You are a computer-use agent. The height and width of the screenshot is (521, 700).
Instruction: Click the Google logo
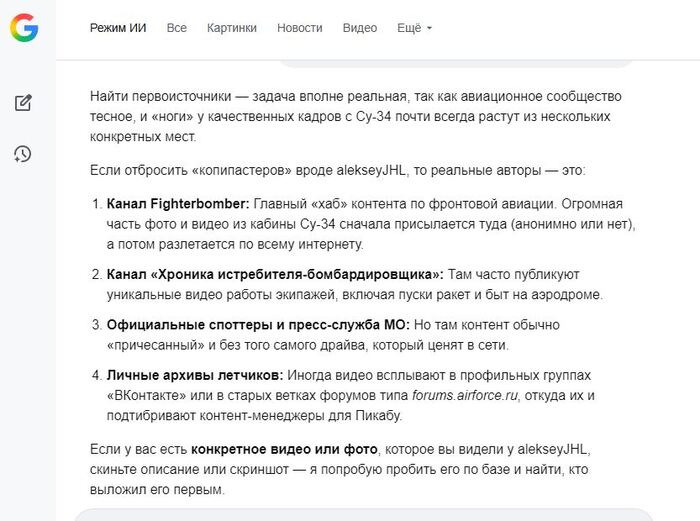[x=24, y=28]
